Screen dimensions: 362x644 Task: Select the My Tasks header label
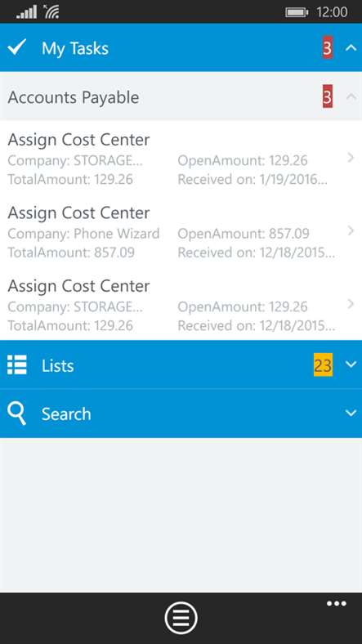coord(75,48)
